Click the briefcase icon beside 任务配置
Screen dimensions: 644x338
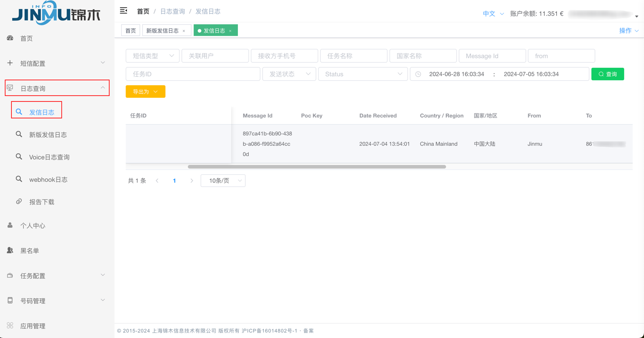(x=10, y=275)
